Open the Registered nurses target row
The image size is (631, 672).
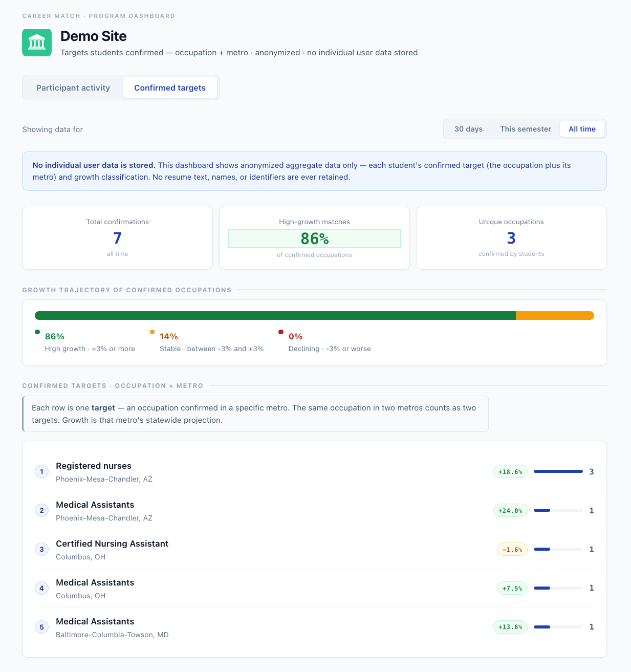tap(314, 472)
